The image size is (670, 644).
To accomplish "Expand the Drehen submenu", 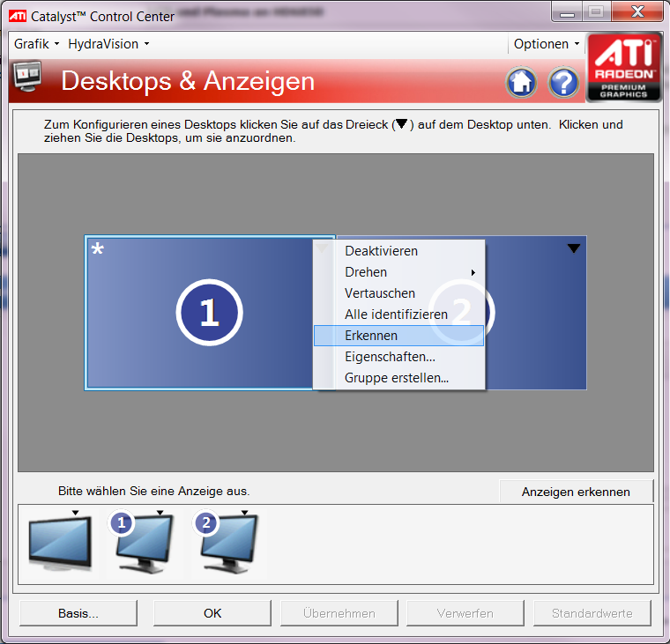I will click(398, 272).
